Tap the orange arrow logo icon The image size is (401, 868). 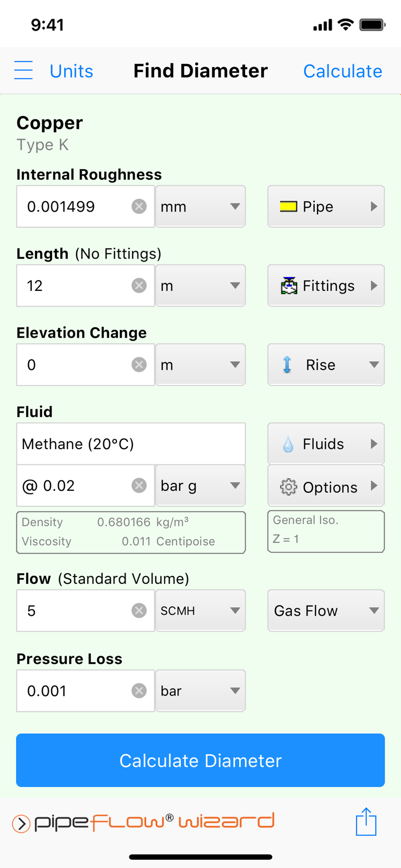pos(21,823)
